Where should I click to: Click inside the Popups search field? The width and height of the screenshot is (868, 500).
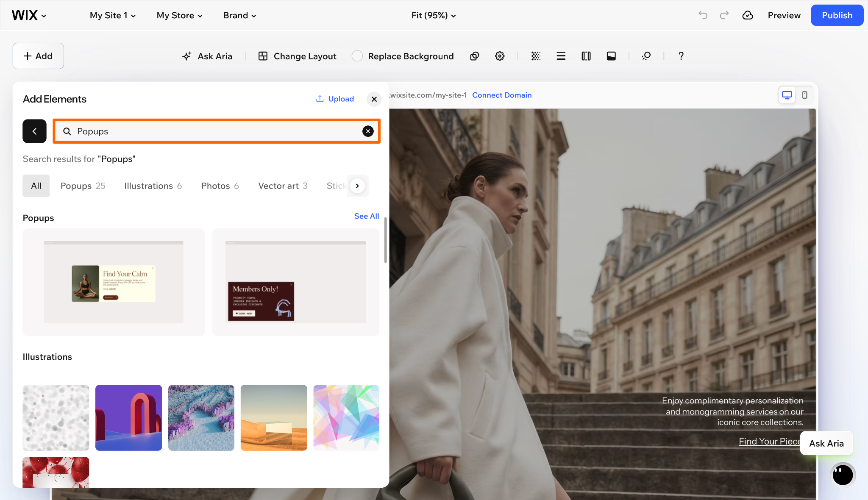point(216,131)
